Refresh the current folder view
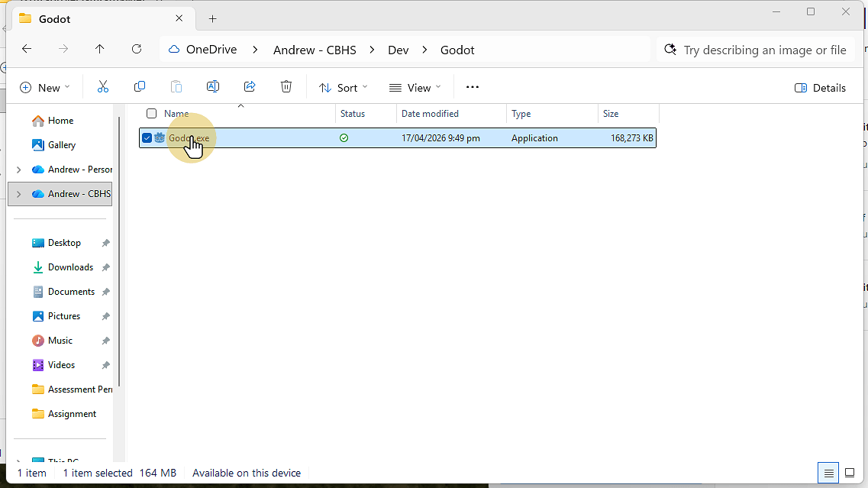 (137, 50)
